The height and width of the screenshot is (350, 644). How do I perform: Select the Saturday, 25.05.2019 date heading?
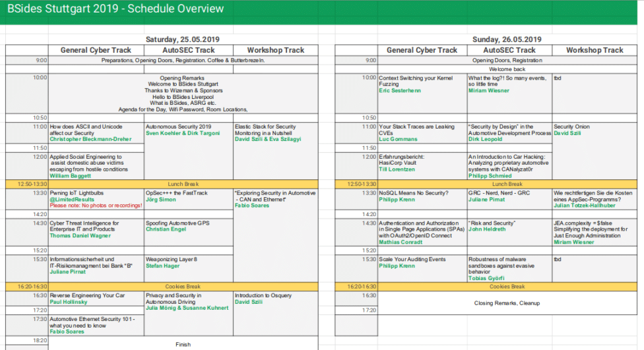click(x=182, y=40)
